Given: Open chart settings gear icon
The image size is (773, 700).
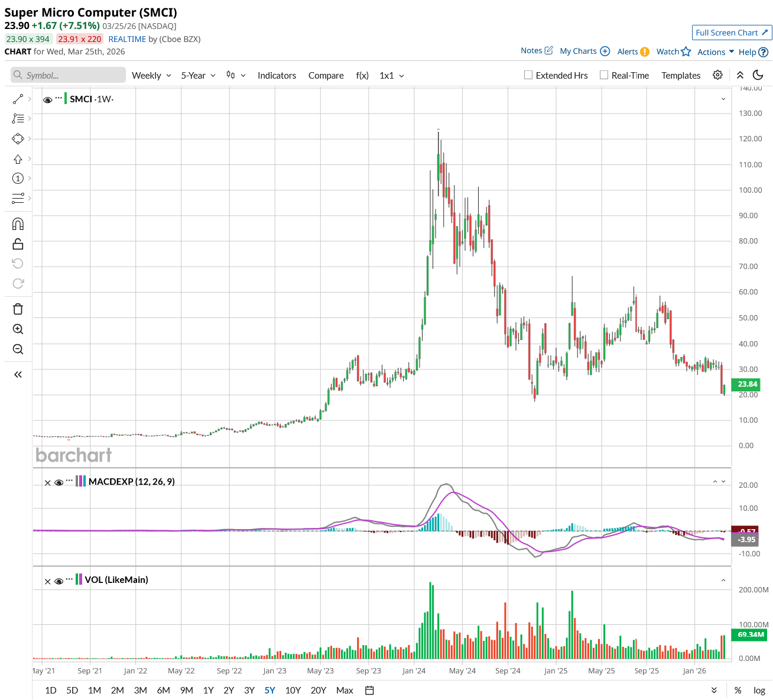Looking at the screenshot, I should coord(717,75).
